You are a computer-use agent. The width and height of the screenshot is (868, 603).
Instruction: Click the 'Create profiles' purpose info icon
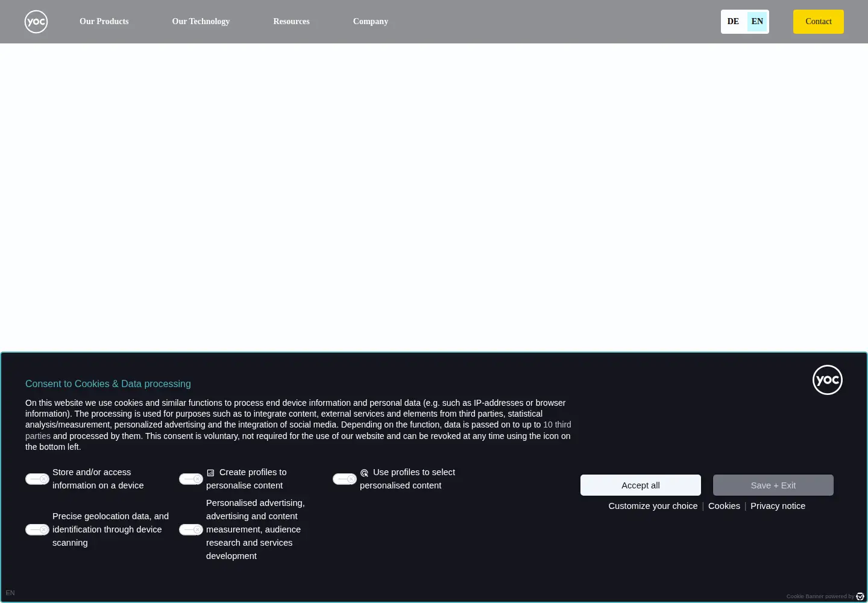click(x=210, y=473)
